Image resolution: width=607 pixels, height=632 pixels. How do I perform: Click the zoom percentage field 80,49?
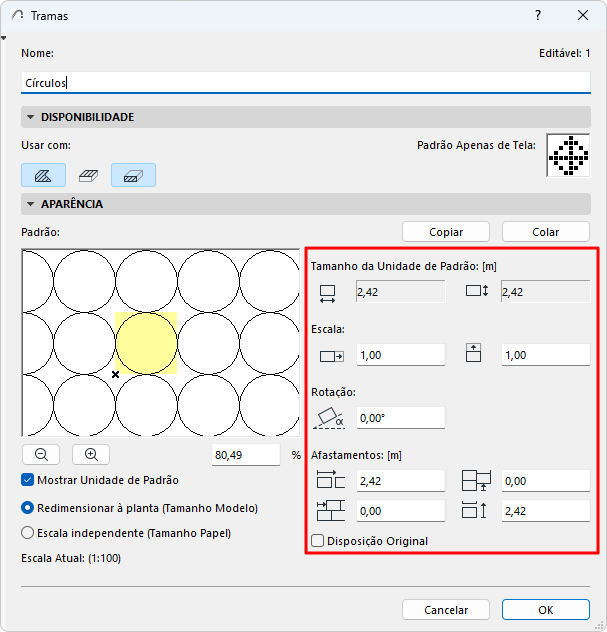(246, 455)
